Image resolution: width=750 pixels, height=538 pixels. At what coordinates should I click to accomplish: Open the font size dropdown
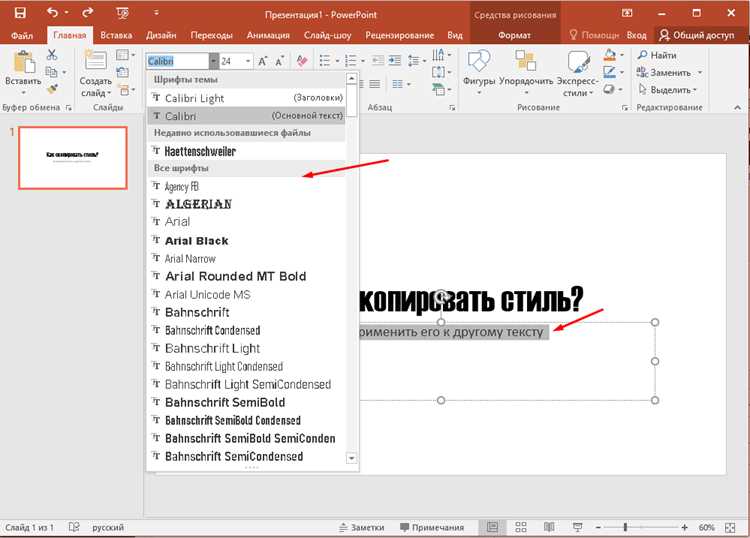pos(248,61)
